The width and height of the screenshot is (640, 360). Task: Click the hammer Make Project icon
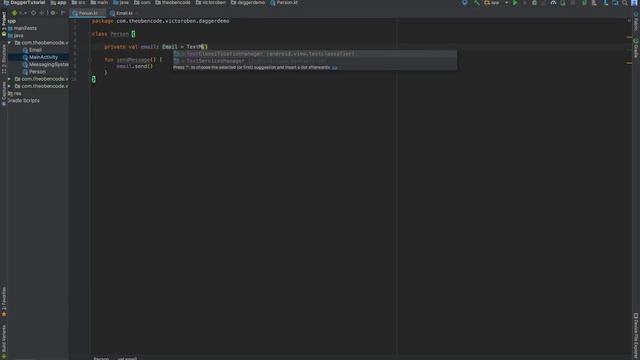pyautogui.click(x=476, y=3)
